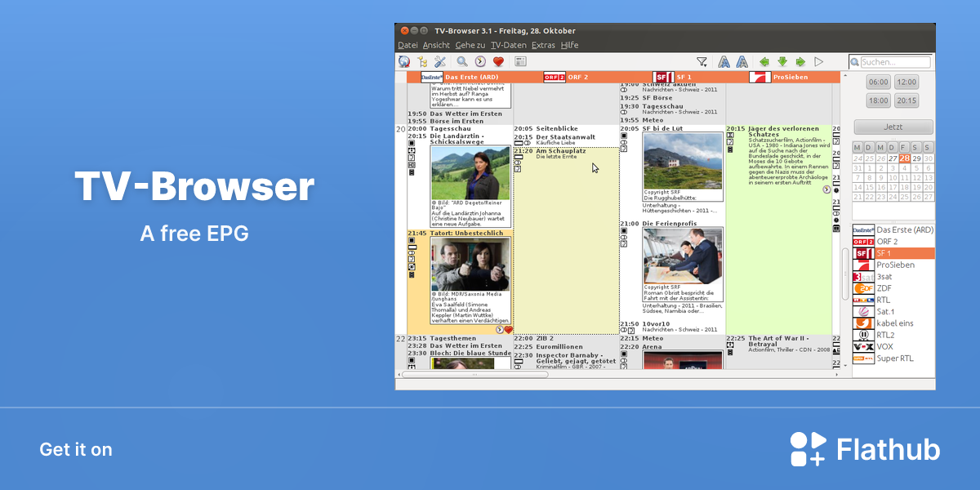Click the ORF 2 logo in the channel header
The width and height of the screenshot is (980, 490).
(x=555, y=77)
